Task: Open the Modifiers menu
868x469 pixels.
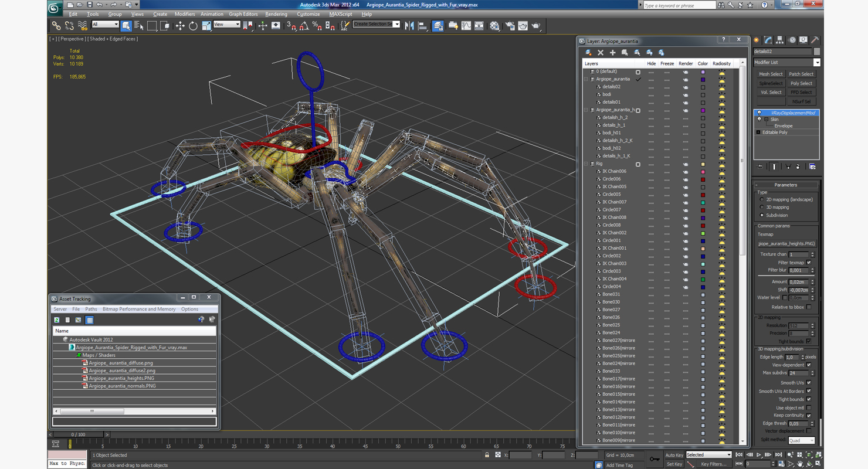Action: coord(185,14)
